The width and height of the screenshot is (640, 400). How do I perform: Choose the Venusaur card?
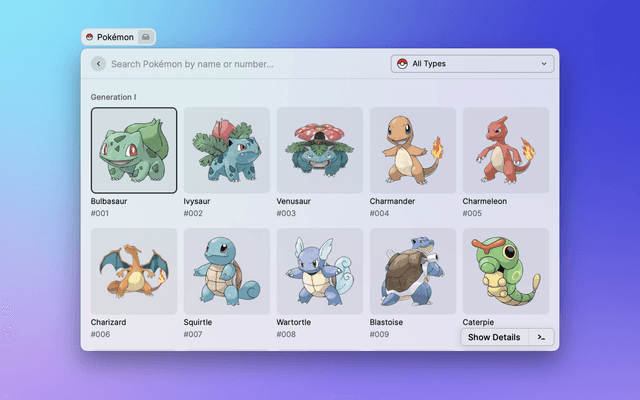320,150
